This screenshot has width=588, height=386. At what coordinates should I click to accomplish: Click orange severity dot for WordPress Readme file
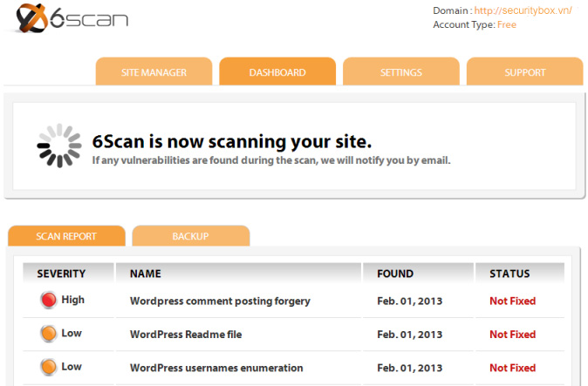click(48, 333)
